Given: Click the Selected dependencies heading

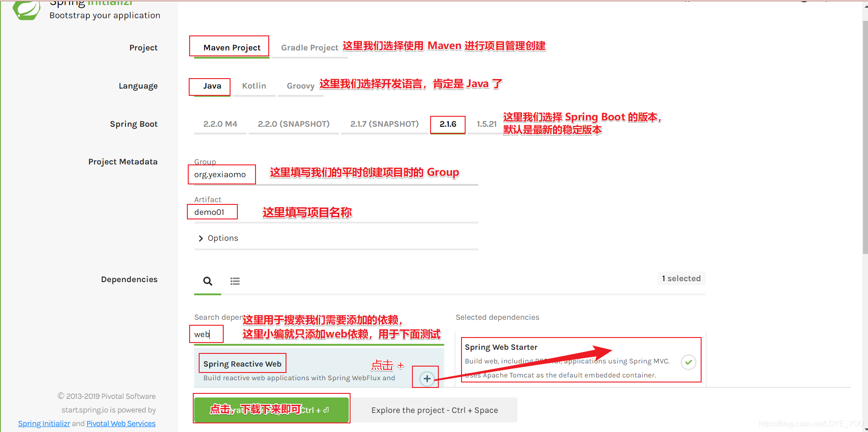Looking at the screenshot, I should (497, 317).
